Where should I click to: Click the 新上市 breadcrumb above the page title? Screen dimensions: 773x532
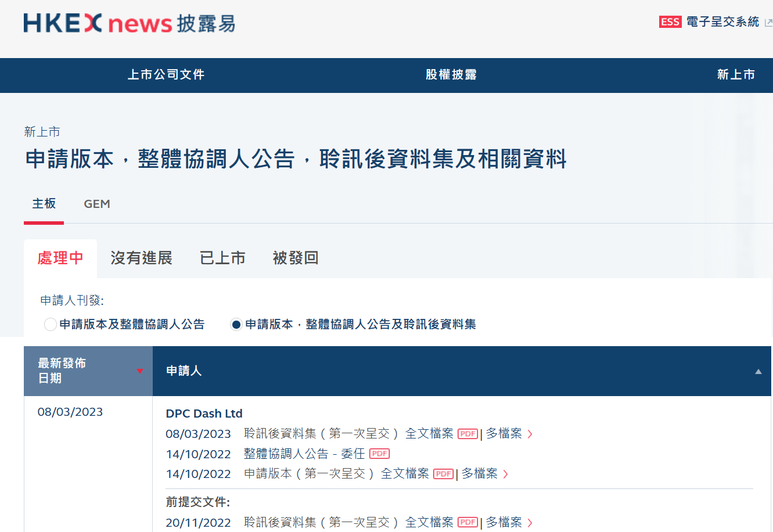pyautogui.click(x=42, y=132)
